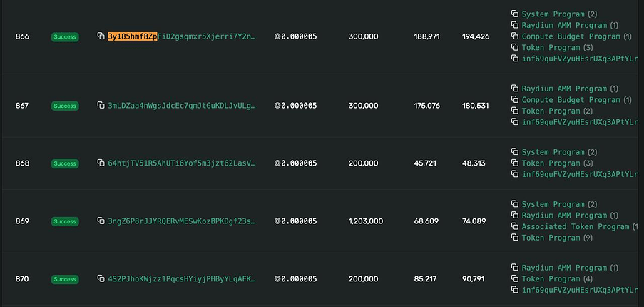
Task: Open Compute Budget Program link in row 867
Action: [x=571, y=100]
